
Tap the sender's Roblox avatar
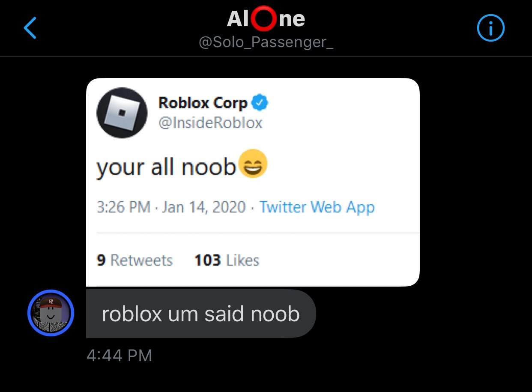(51, 313)
